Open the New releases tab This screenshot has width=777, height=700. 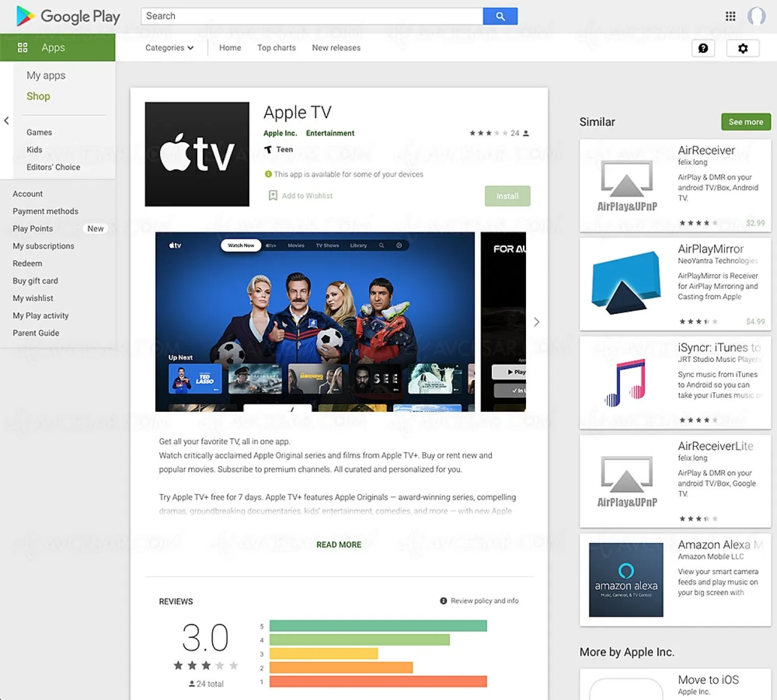click(336, 48)
